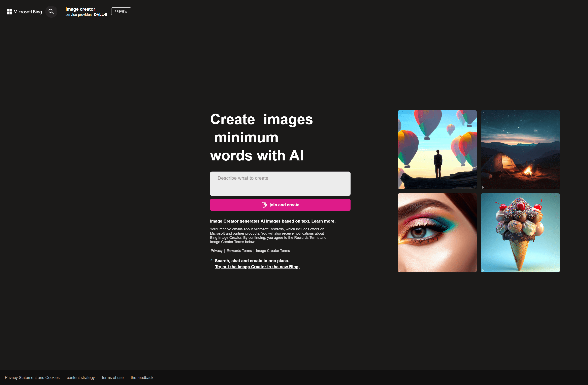
Task: Click the Bing icon beside 'Search, chat and create'
Action: [212, 260]
